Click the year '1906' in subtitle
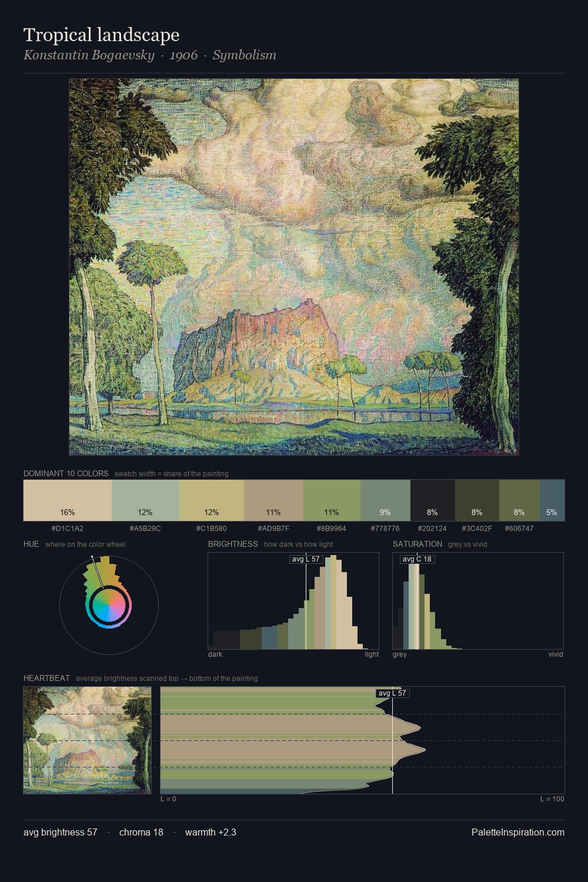This screenshot has height=882, width=588. tap(183, 55)
